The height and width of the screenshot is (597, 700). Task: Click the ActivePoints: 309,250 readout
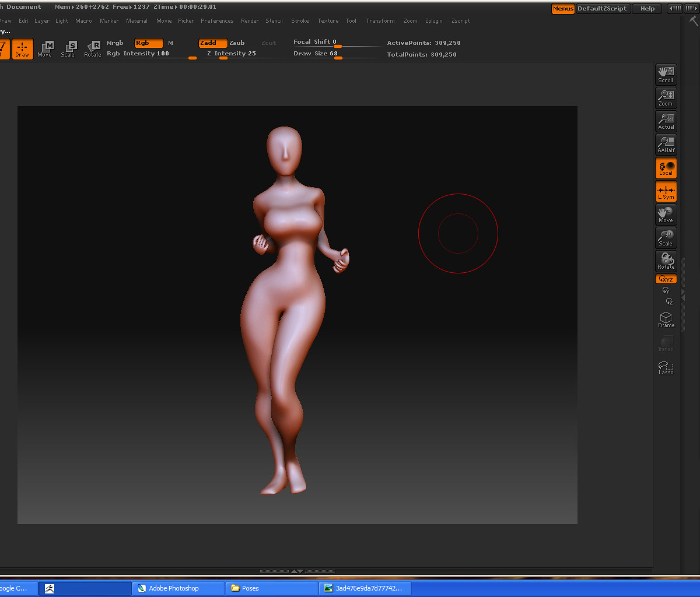(424, 43)
